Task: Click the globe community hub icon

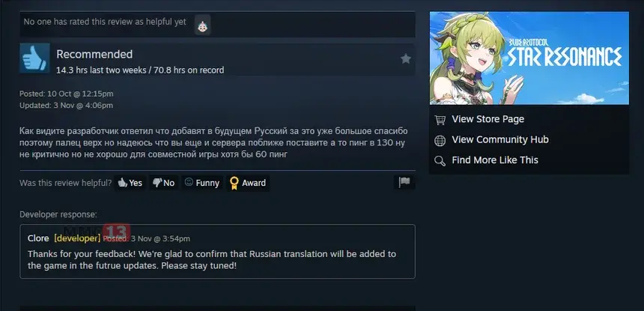Action: click(440, 140)
